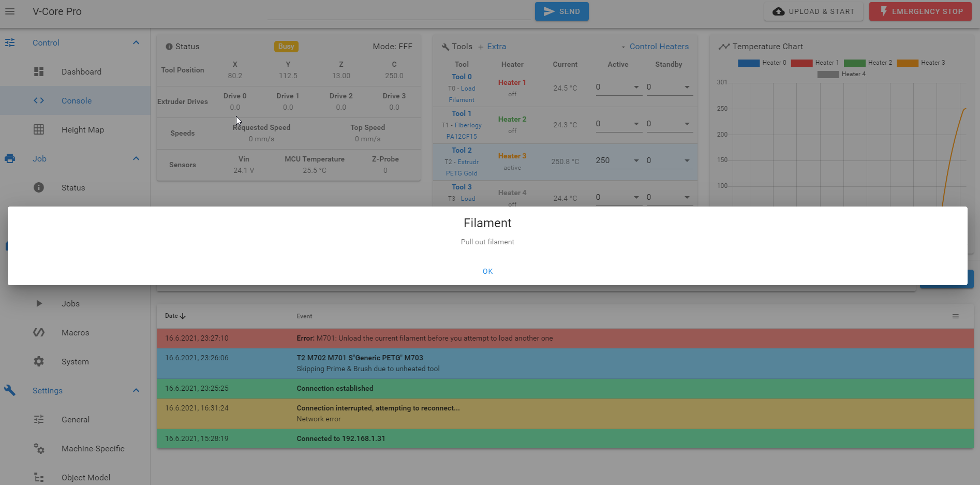Screen dimensions: 980x485
Task: Click OK in the Filament dialog
Action: (487, 271)
